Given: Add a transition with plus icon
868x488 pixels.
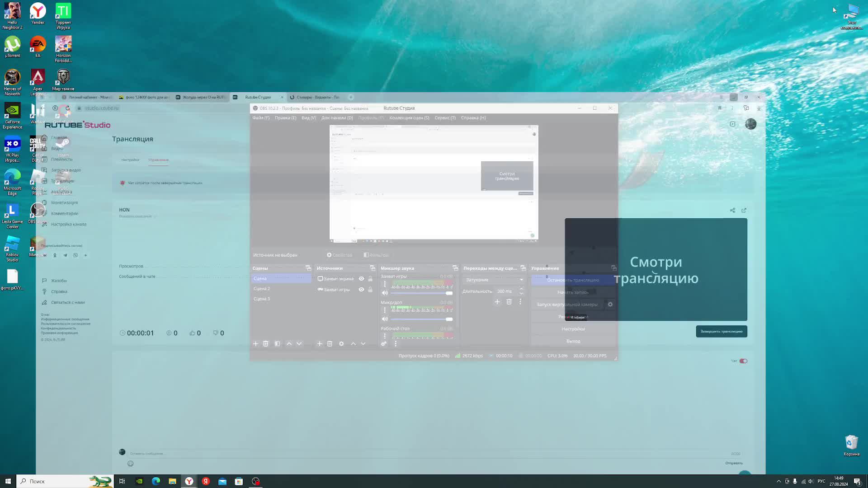Looking at the screenshot, I should pos(497,302).
